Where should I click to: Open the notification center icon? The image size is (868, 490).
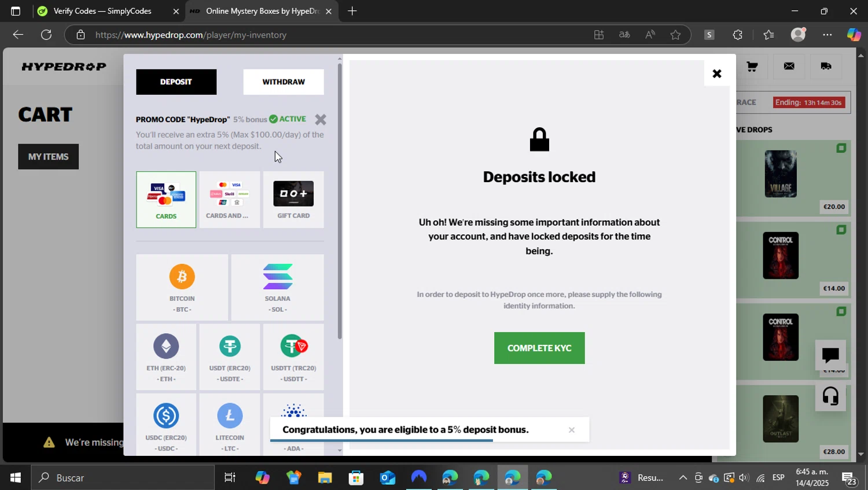(849, 478)
